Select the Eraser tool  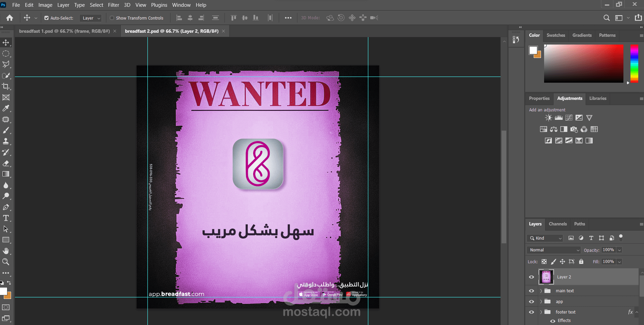click(x=6, y=163)
